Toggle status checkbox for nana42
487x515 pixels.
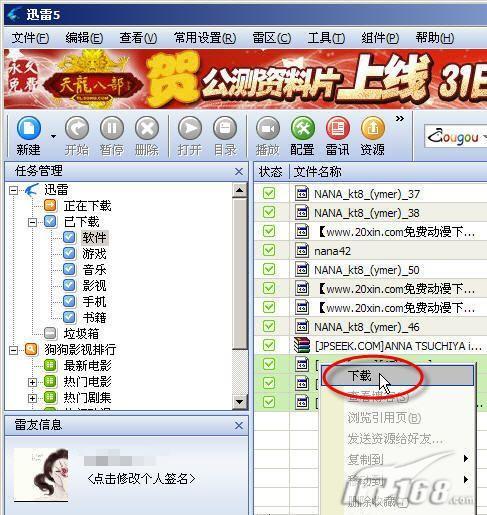click(x=269, y=250)
